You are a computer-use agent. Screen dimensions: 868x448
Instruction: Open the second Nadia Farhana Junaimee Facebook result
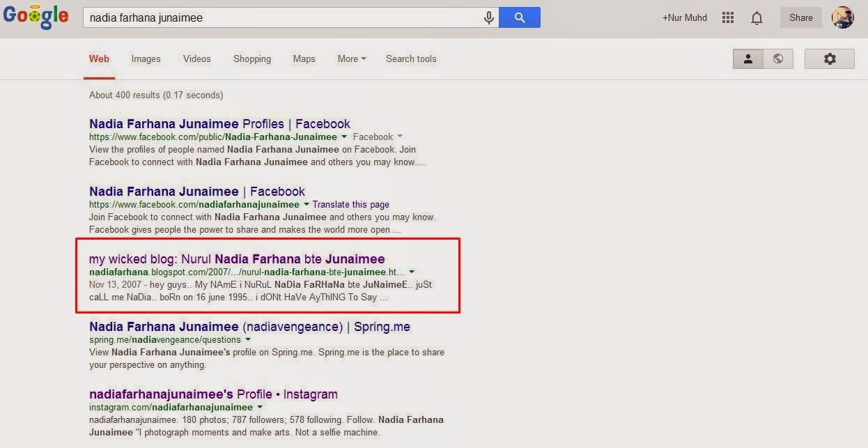[197, 192]
